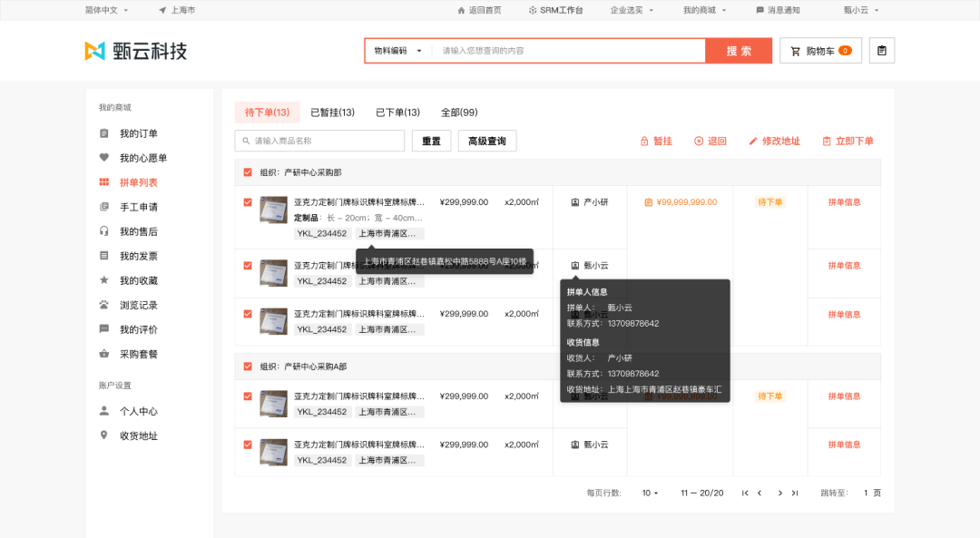This screenshot has width=980, height=538.
Task: Click the 我的发票 invoice icon
Action: [x=103, y=256]
